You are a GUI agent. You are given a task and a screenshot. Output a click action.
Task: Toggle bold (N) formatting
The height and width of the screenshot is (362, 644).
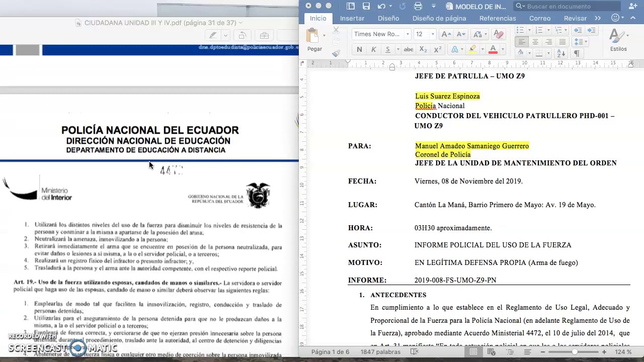(359, 49)
